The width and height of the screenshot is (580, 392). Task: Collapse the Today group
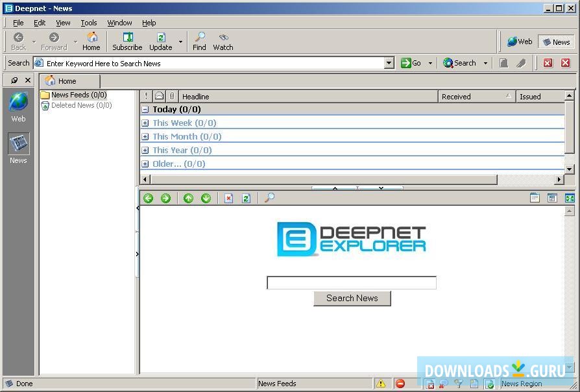pos(145,109)
